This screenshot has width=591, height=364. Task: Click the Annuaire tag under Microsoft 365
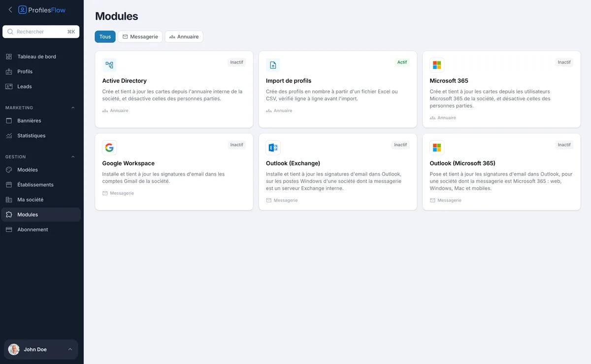click(x=442, y=118)
